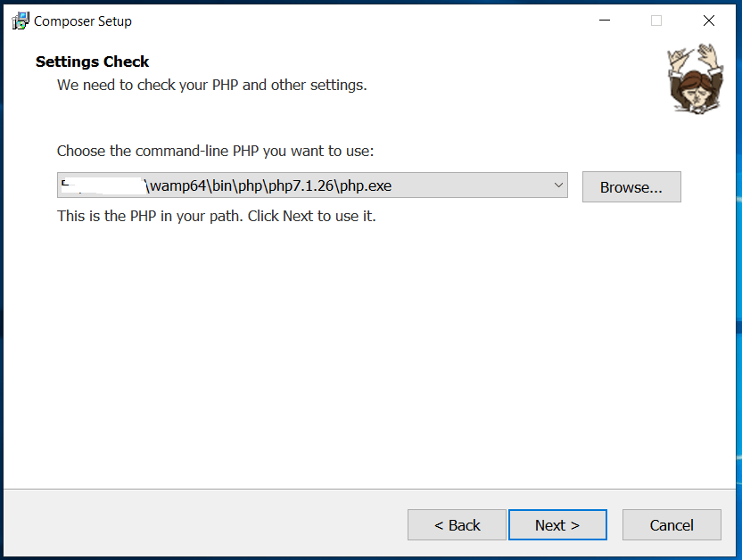Click the Composer conductor mascot image
The height and width of the screenshot is (560, 742).
pyautogui.click(x=695, y=79)
